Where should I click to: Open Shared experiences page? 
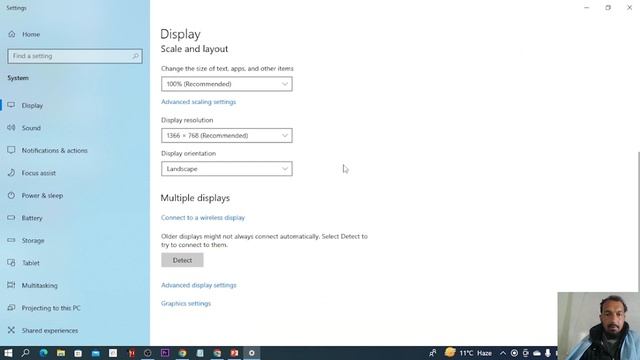pos(75,330)
